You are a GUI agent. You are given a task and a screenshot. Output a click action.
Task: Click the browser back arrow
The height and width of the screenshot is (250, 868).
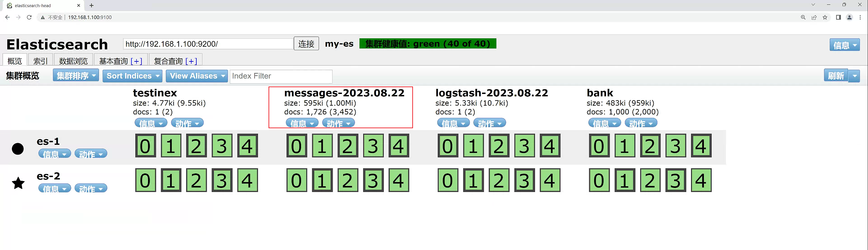click(7, 17)
